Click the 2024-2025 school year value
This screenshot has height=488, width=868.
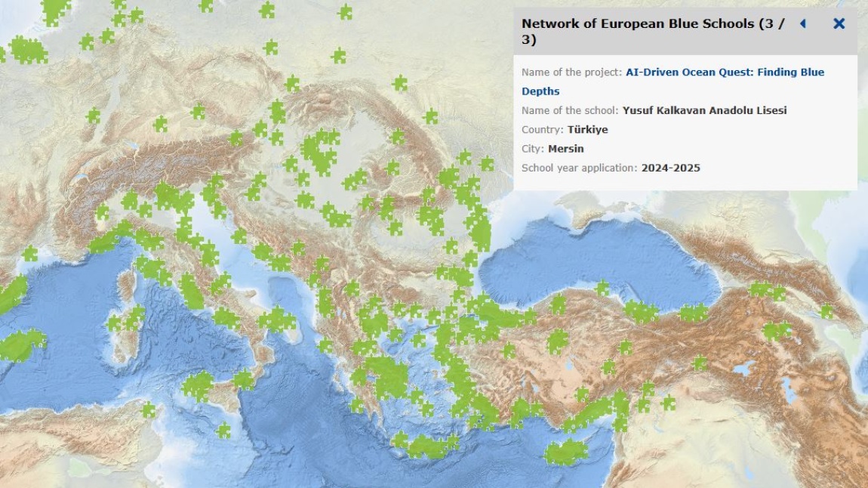point(670,168)
